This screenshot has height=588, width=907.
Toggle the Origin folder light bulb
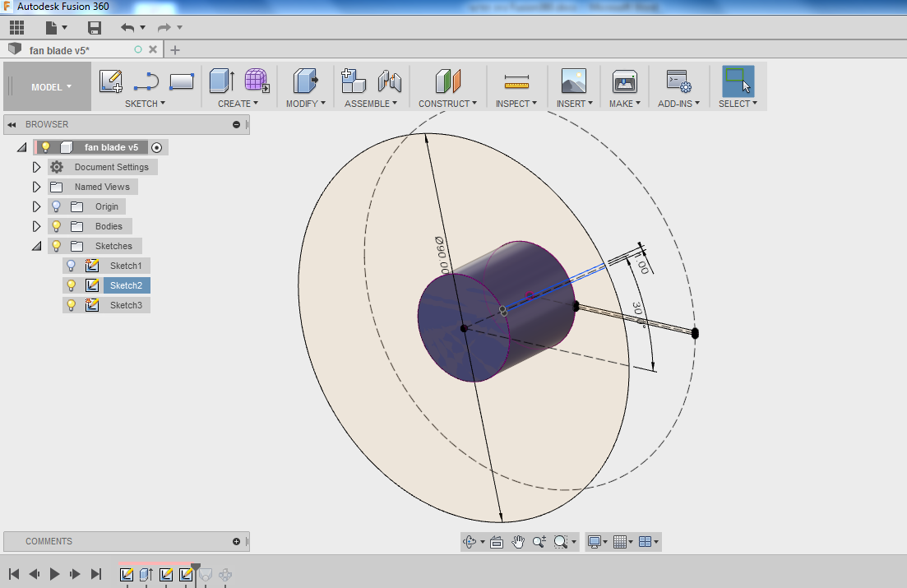tap(56, 206)
